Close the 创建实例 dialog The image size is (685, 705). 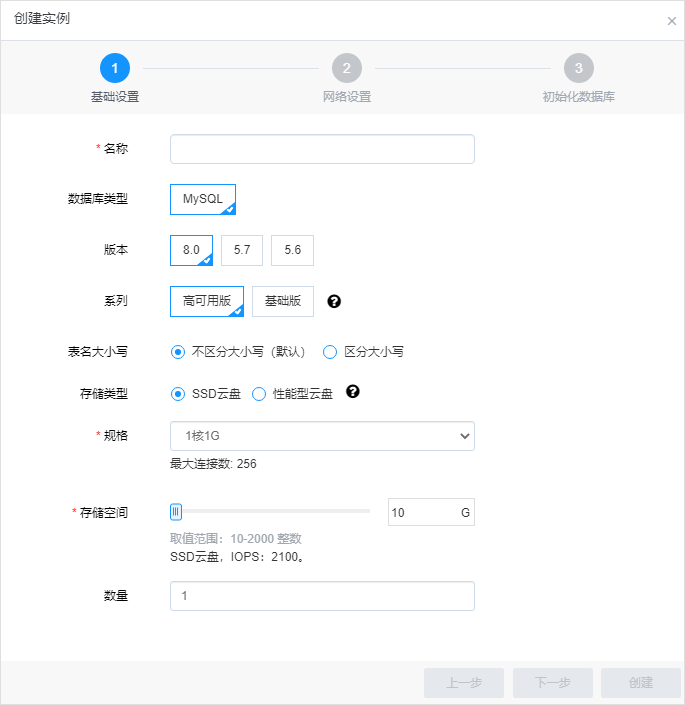pos(672,21)
